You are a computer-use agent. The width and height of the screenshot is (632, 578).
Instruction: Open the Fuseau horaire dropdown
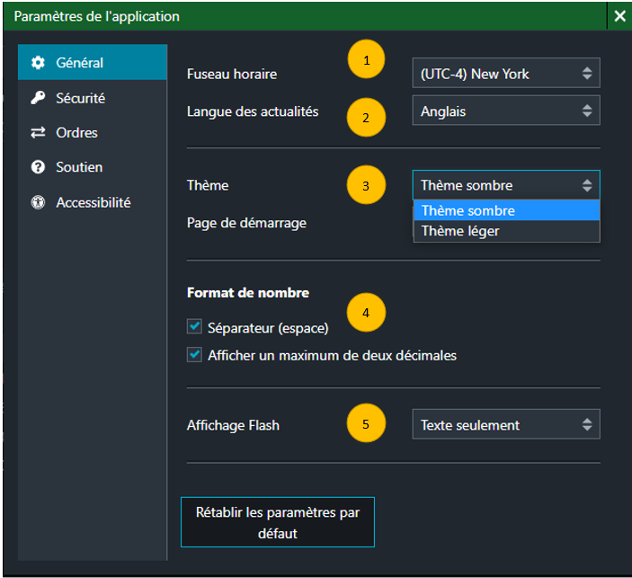click(x=506, y=73)
